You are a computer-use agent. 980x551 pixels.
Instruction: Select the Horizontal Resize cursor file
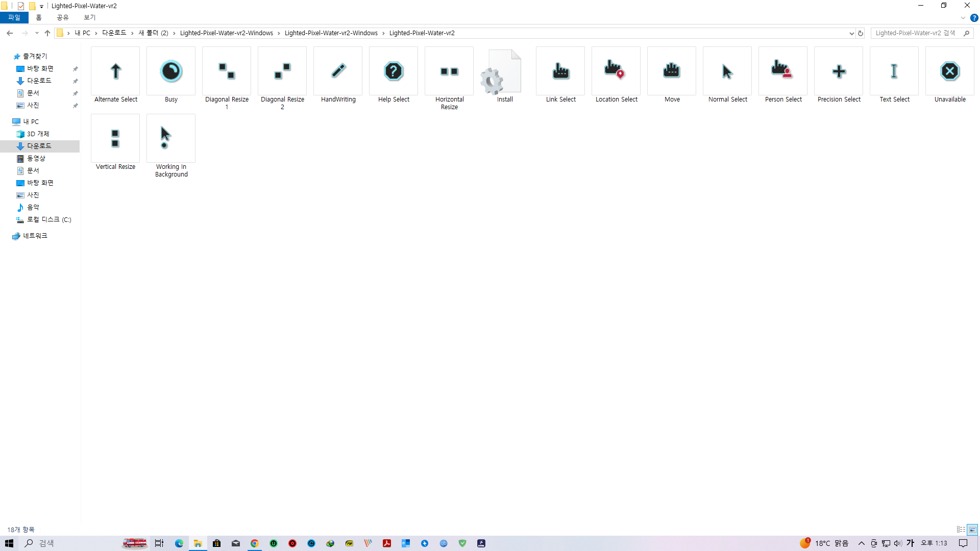tap(449, 79)
